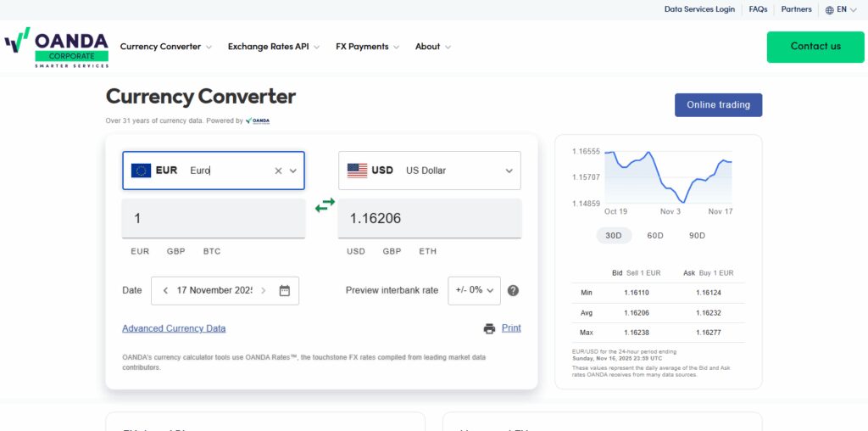Expand the FX Payments menu
The width and height of the screenshot is (868, 431).
pos(367,47)
